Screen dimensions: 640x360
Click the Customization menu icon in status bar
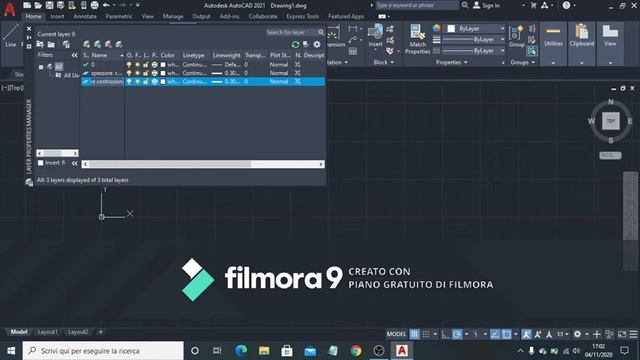(x=633, y=334)
